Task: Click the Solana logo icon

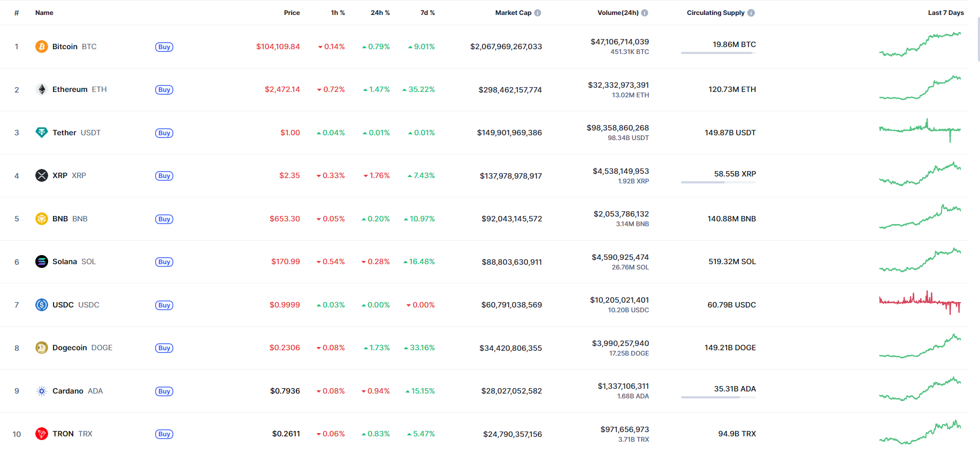Action: [42, 261]
